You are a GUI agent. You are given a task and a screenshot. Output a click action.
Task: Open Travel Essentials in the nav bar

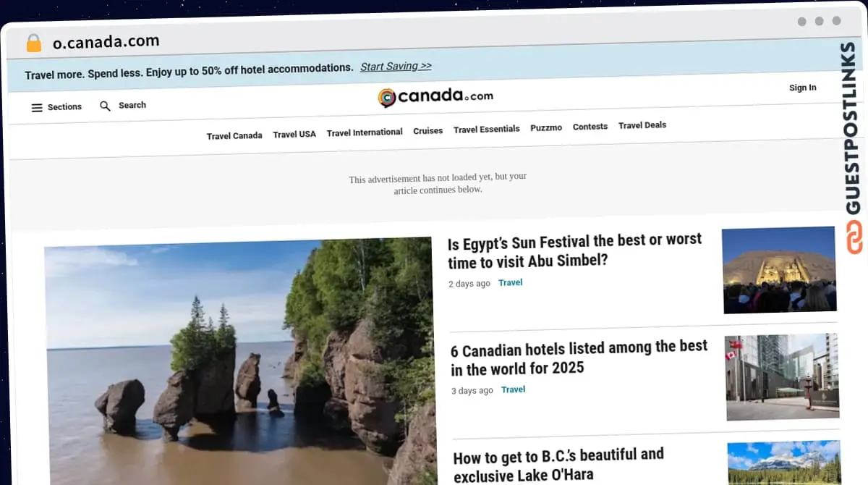[x=487, y=129]
